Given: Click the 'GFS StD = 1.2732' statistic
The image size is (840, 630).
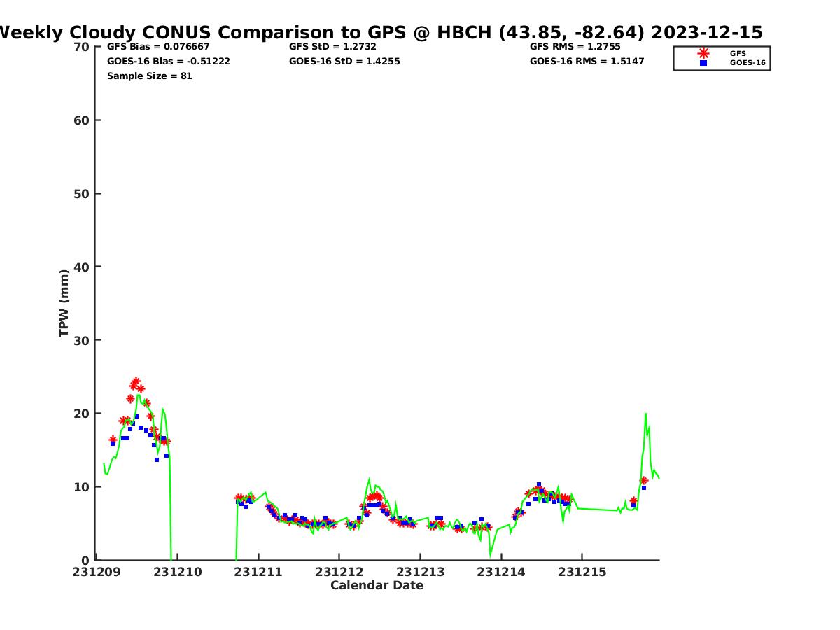Looking at the screenshot, I should (333, 46).
